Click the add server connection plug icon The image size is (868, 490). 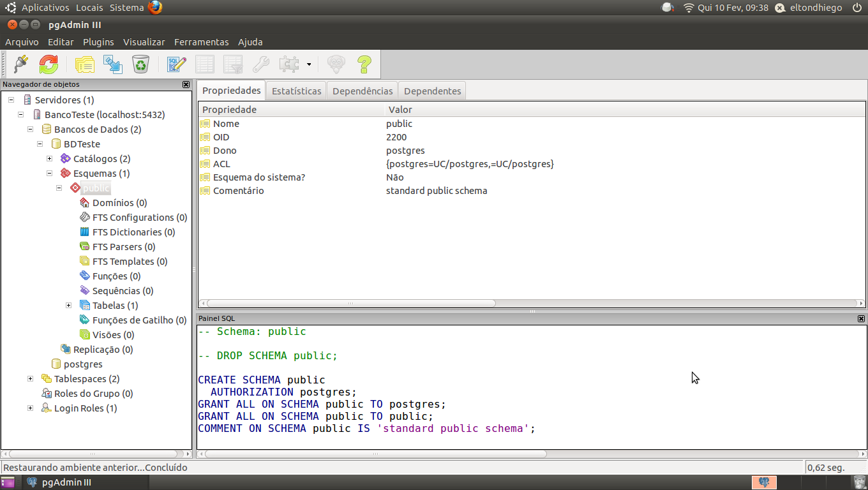(20, 64)
